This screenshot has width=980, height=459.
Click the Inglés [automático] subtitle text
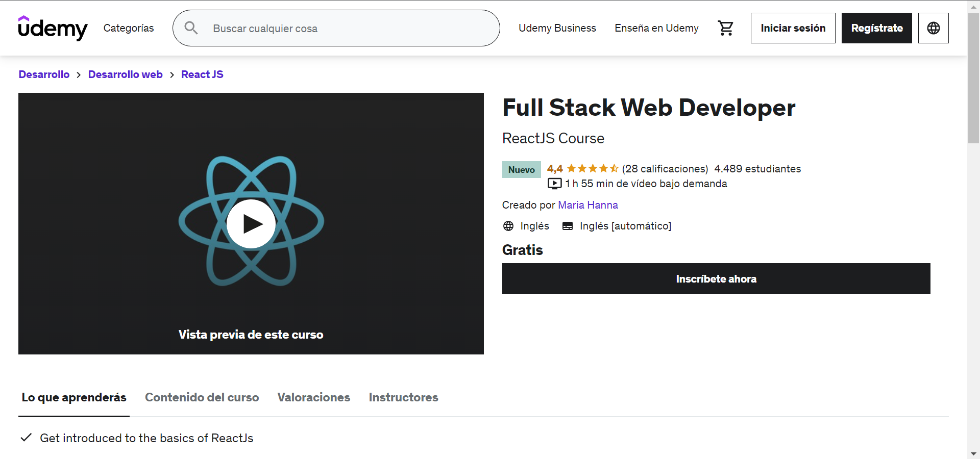click(625, 226)
